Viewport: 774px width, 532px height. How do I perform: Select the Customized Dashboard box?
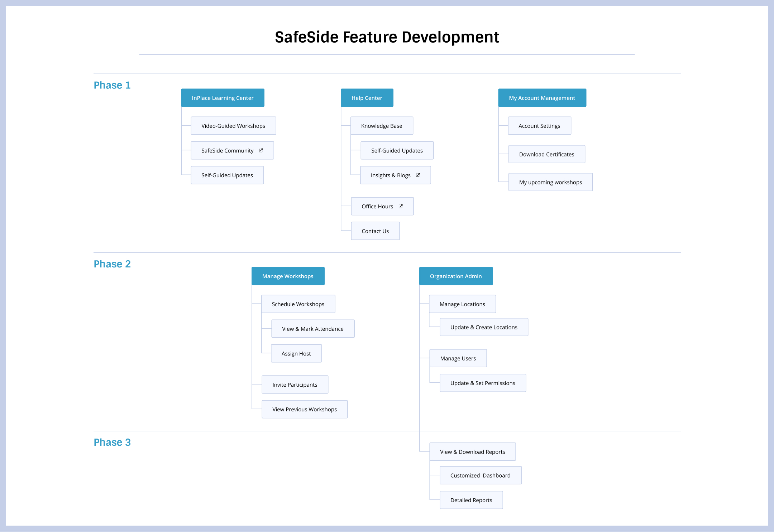click(481, 475)
